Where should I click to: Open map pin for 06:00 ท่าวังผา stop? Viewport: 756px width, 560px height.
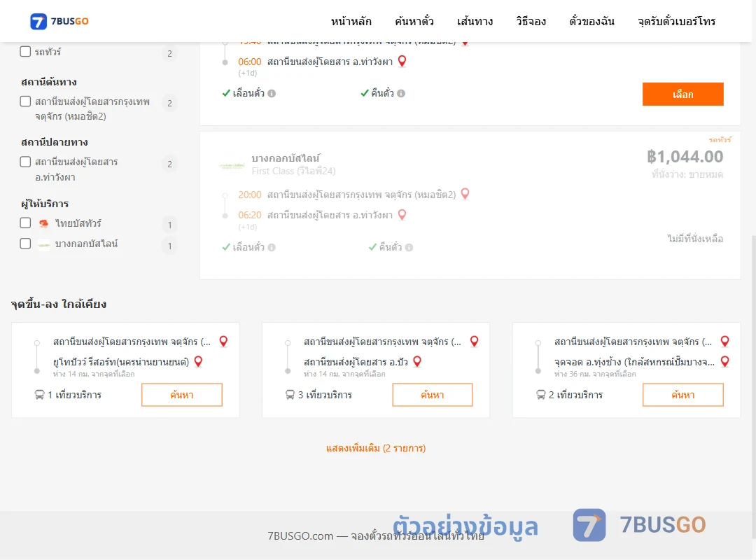(x=402, y=62)
